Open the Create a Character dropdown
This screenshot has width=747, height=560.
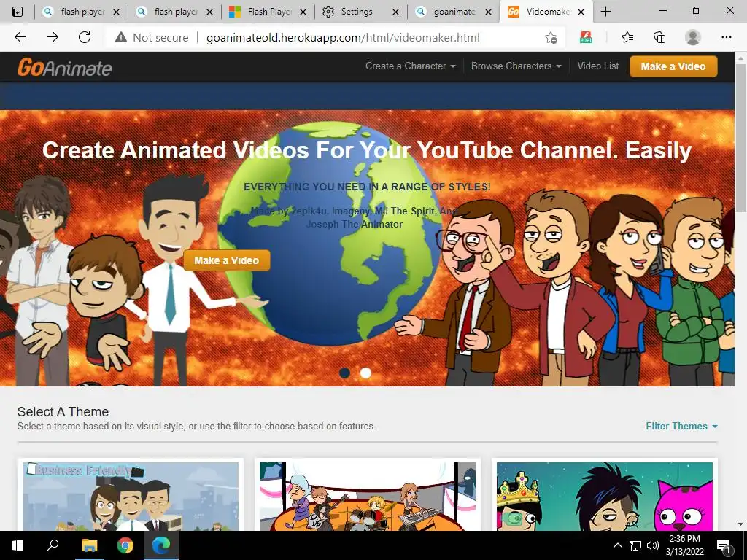410,66
